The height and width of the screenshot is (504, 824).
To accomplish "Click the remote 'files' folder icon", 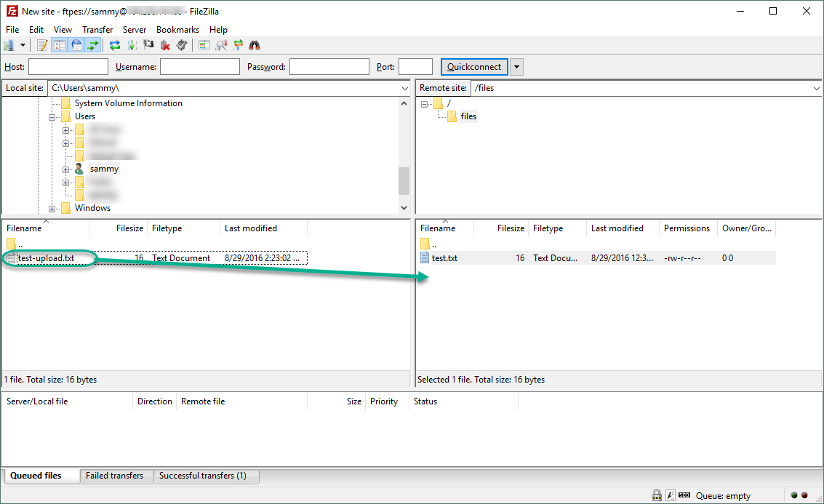I will 452,116.
